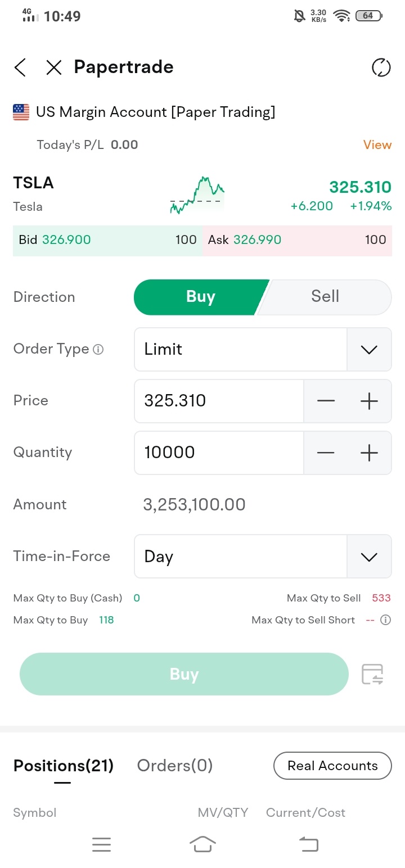The width and height of the screenshot is (405, 868).
Task: Switch to the Orders(0) tab
Action: (x=175, y=766)
